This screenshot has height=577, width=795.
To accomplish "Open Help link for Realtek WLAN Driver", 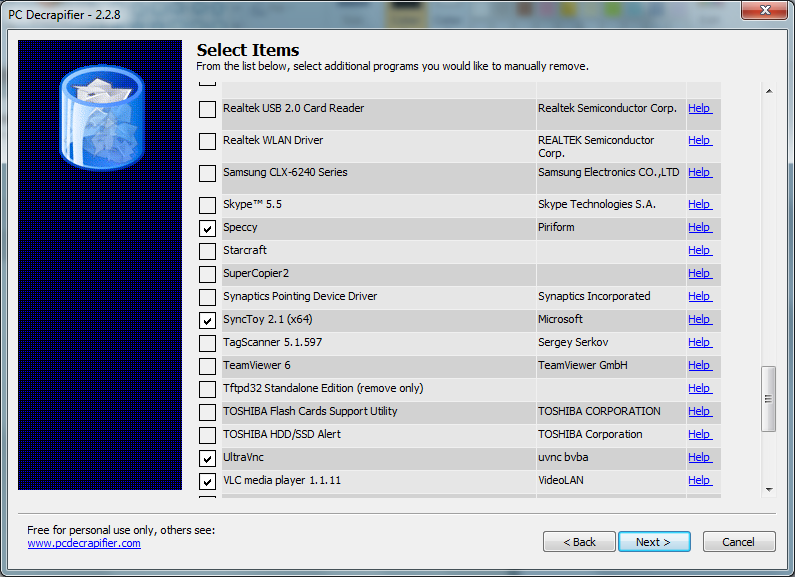I will [700, 140].
